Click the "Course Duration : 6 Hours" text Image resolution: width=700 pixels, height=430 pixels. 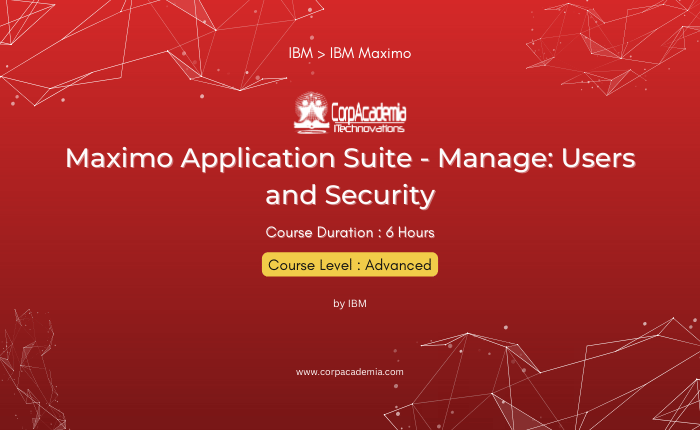point(350,232)
